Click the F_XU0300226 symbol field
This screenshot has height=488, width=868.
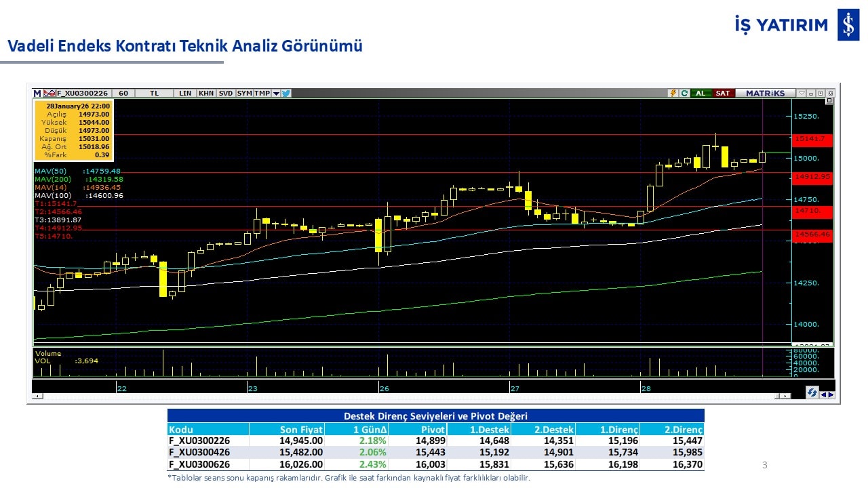point(82,94)
